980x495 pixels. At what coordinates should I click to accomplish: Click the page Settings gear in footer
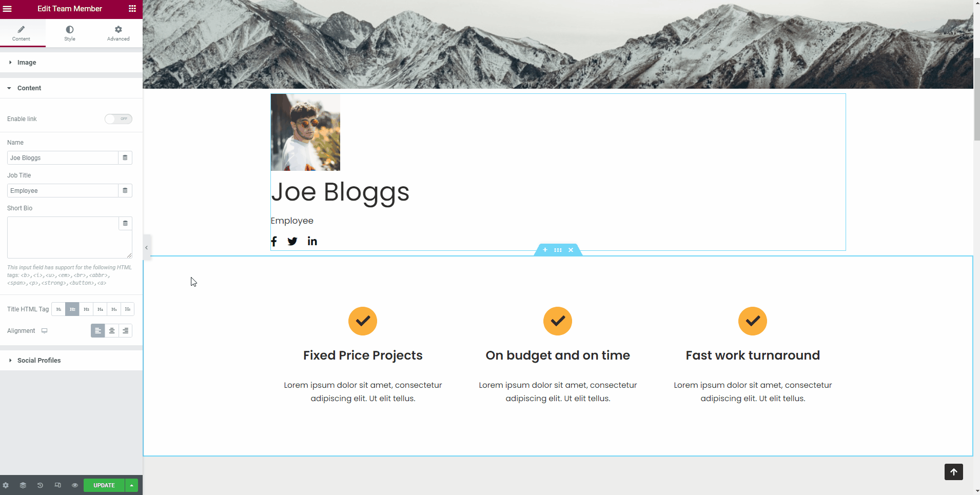6,485
